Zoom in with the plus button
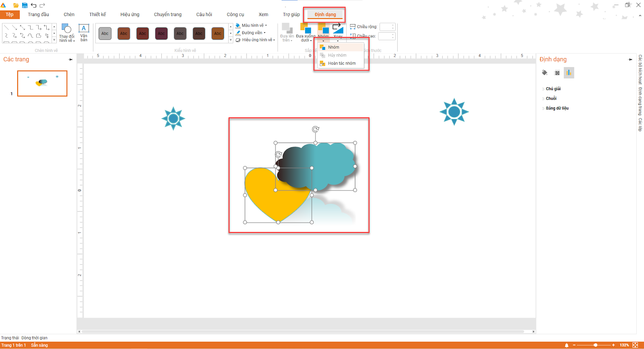This screenshot has width=644, height=349. [613, 345]
